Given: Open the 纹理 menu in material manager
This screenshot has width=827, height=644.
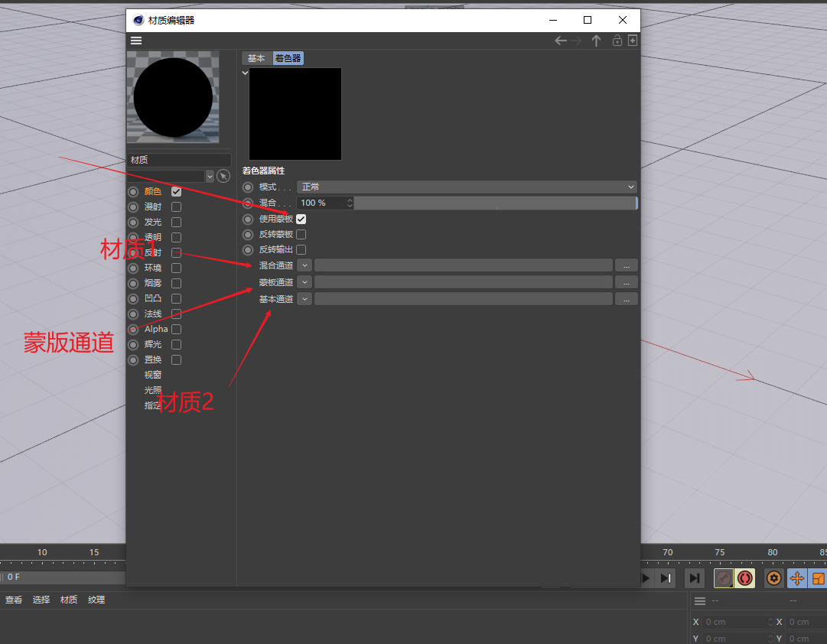Looking at the screenshot, I should point(96,600).
